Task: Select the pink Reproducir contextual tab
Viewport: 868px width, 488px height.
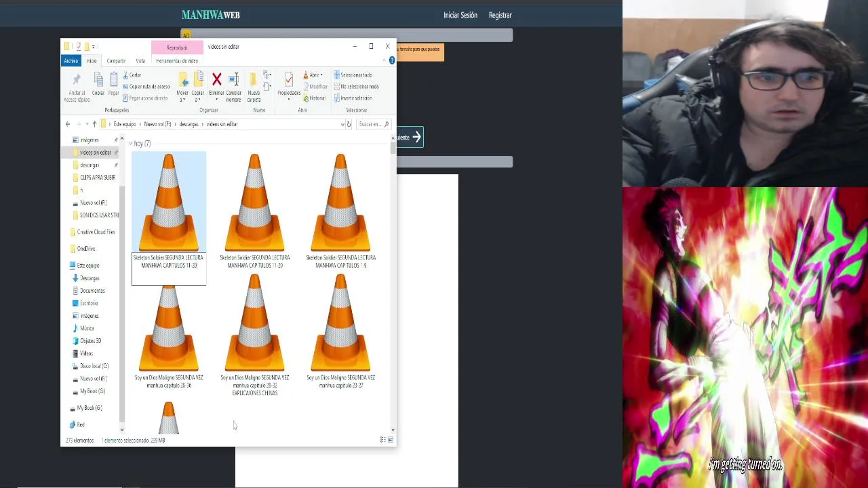Action: (177, 47)
